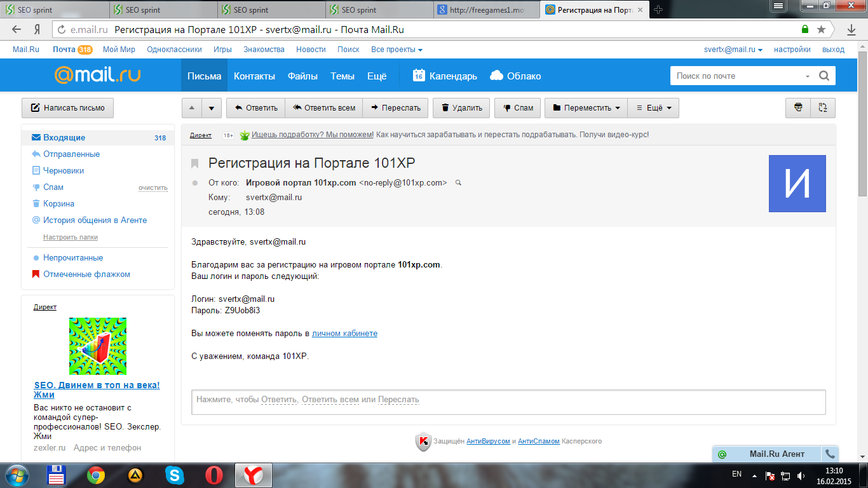Click the phone icon in the Mail.Ru Агент bar
This screenshot has width=868, height=488.
point(829,454)
